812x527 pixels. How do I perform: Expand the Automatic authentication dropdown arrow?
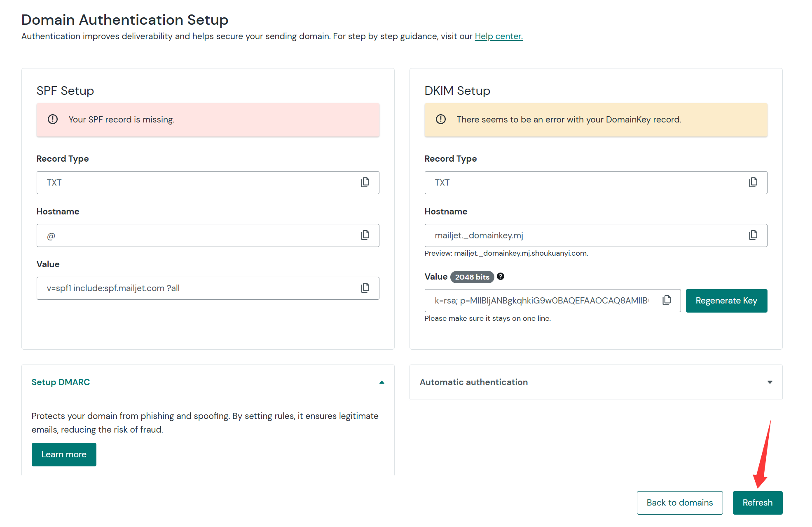[x=770, y=382]
